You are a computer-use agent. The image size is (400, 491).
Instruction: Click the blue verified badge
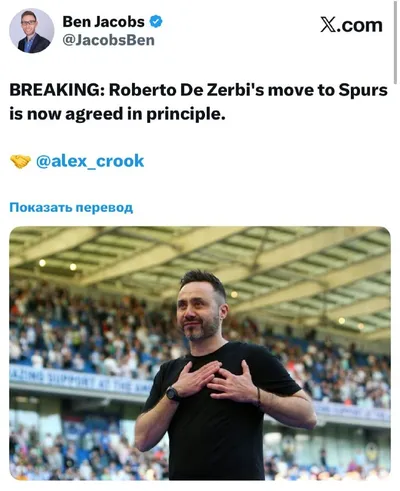pyautogui.click(x=156, y=22)
